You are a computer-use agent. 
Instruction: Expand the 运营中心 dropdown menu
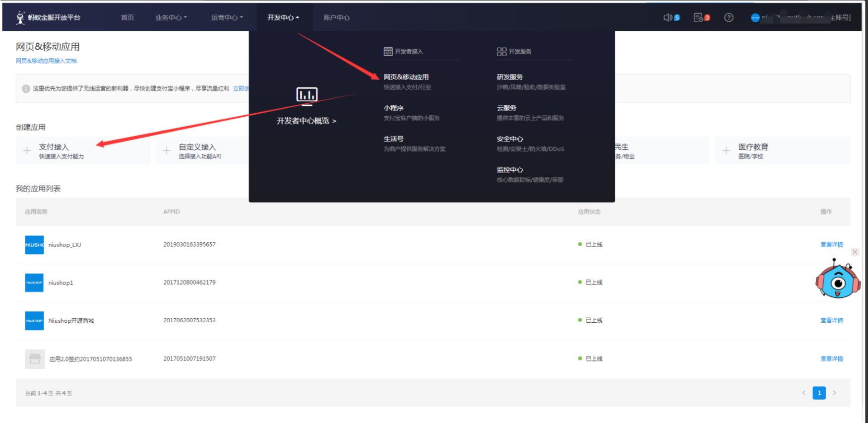coord(227,17)
